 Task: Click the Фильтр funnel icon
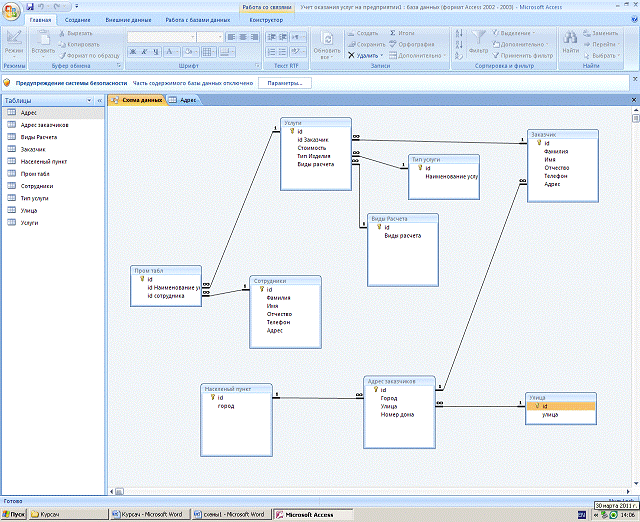[x=478, y=39]
